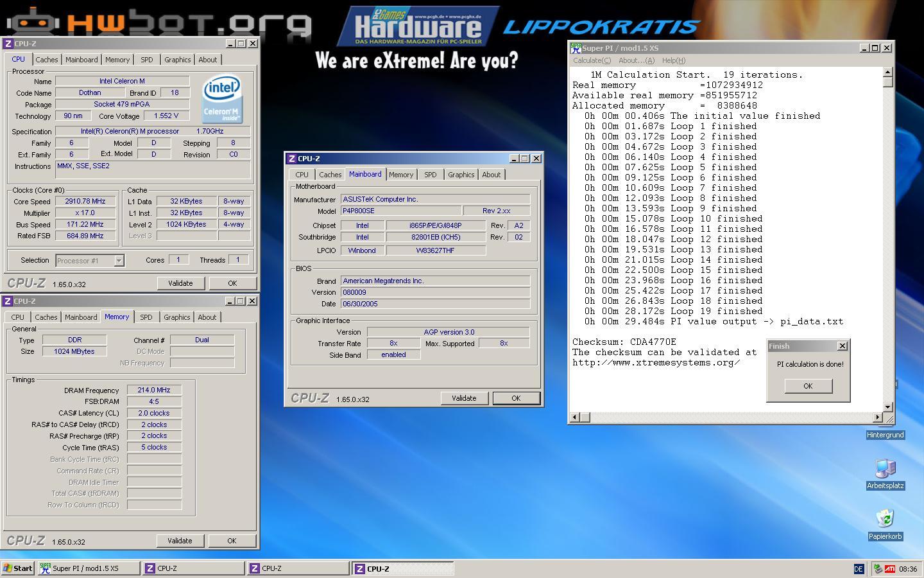This screenshot has height=578, width=924.
Task: Click the Super PI title bar icon
Action: click(576, 48)
